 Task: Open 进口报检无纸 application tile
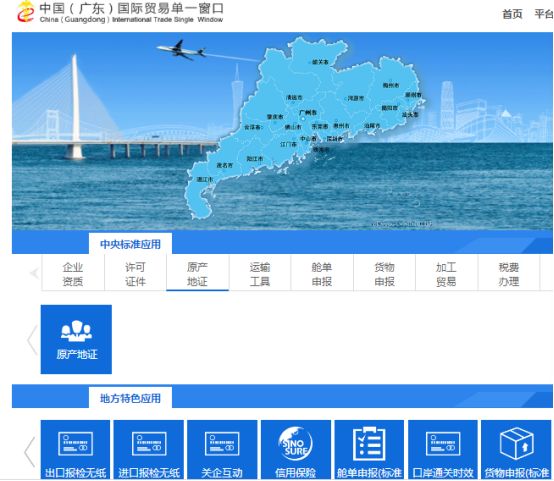pos(149,450)
